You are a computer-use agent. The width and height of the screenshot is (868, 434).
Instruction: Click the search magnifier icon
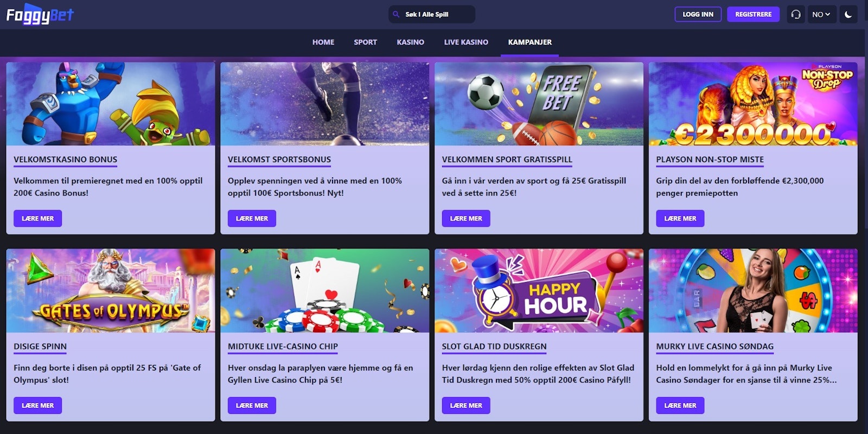396,15
